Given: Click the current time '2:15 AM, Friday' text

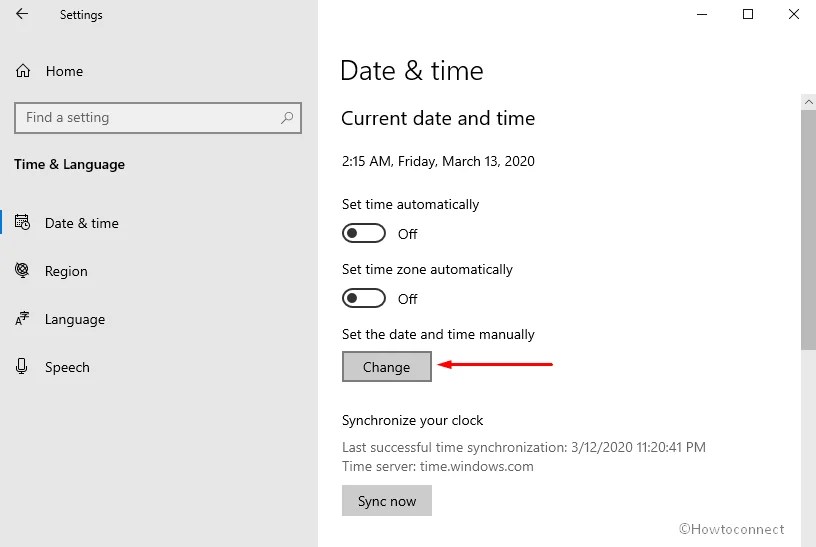Looking at the screenshot, I should click(438, 161).
